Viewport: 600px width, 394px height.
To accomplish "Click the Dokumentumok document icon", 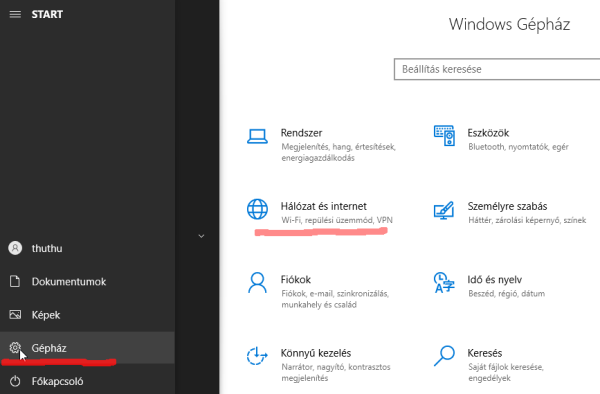I will click(x=15, y=282).
